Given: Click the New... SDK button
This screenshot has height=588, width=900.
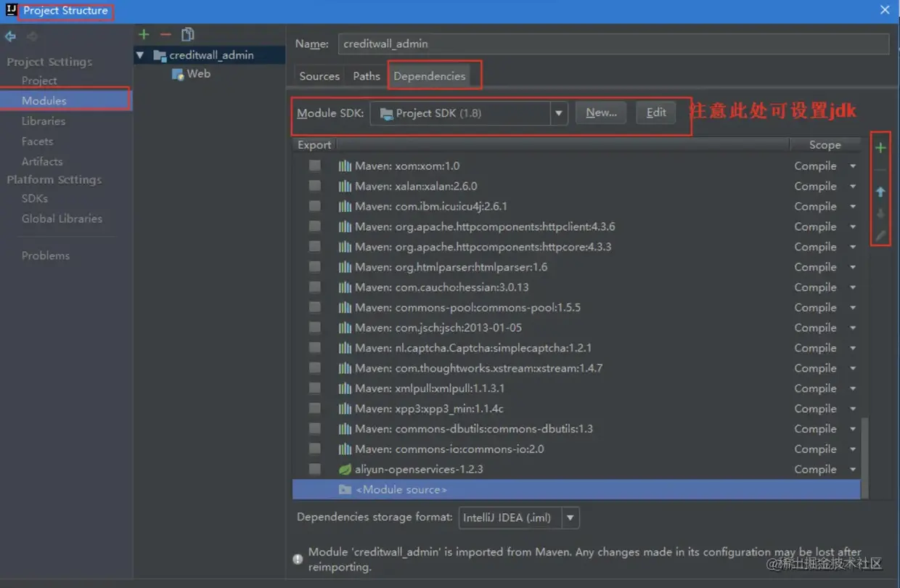Looking at the screenshot, I should click(601, 113).
